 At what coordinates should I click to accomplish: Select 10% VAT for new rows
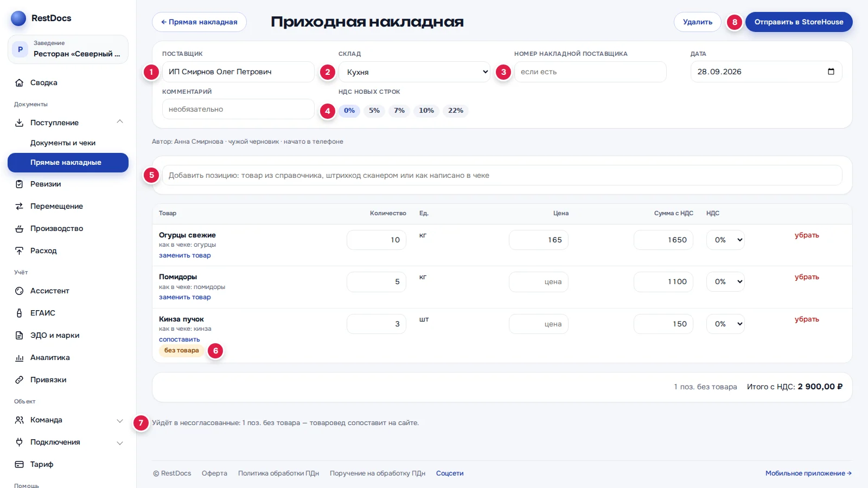pyautogui.click(x=426, y=111)
